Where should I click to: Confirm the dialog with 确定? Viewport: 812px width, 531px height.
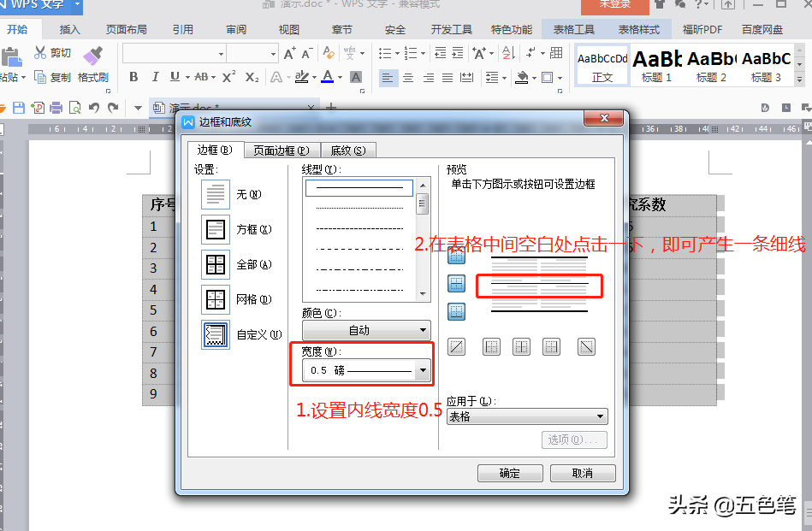510,473
